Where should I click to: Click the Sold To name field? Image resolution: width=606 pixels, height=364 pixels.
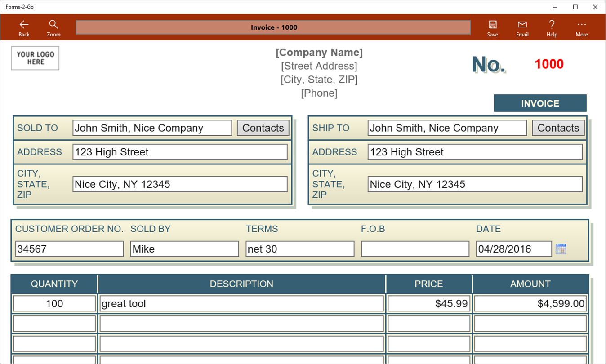(152, 128)
